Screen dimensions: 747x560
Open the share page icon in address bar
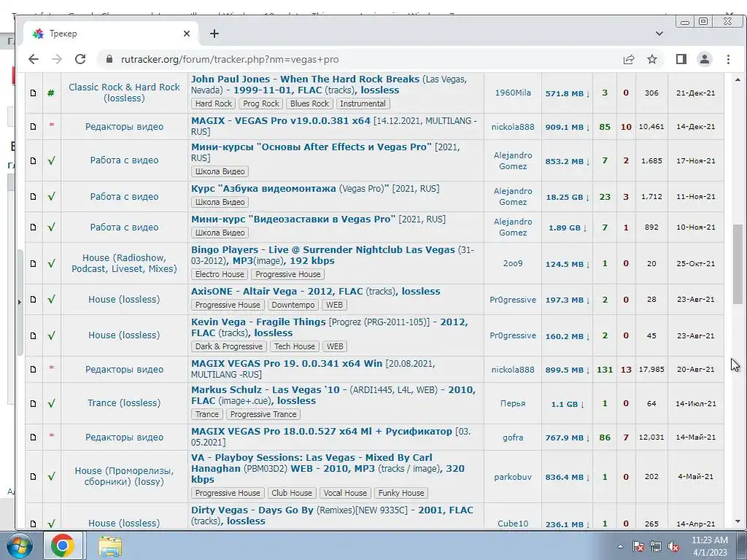coord(629,59)
